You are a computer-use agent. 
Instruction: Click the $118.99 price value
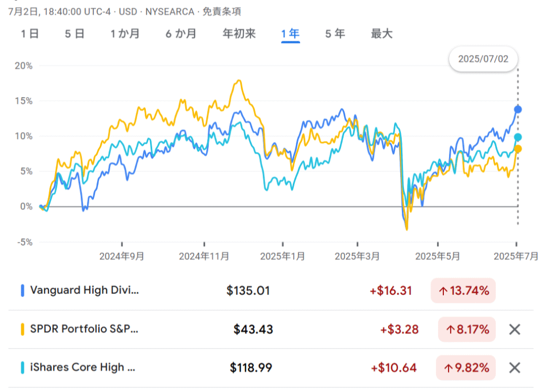pyautogui.click(x=251, y=368)
